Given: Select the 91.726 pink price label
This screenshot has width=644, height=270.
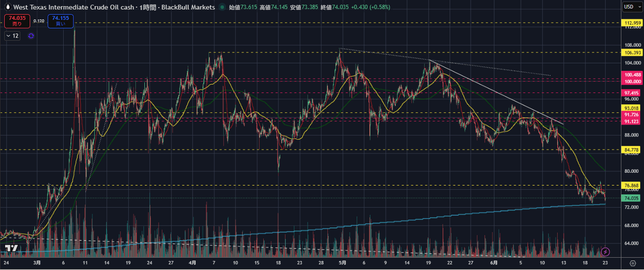Looking at the screenshot, I should 631,115.
